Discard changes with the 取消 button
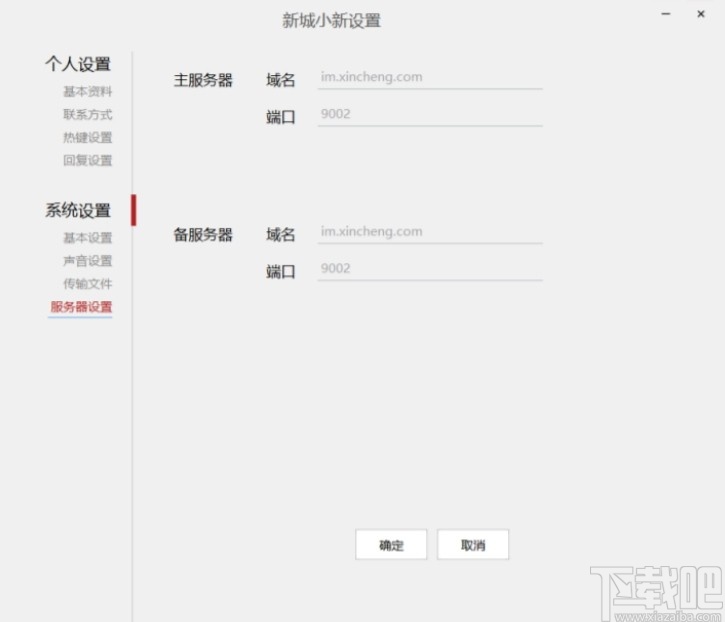725x622 pixels. tap(473, 545)
